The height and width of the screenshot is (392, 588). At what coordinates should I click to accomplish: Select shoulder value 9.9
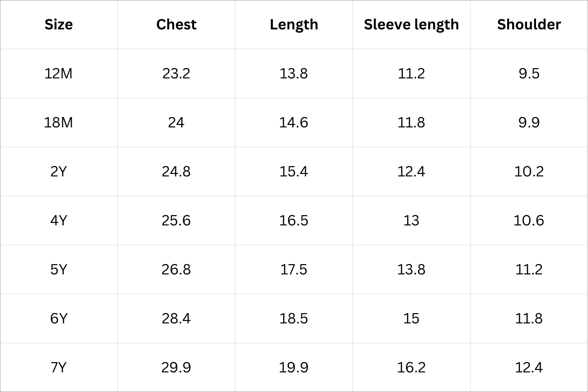coord(529,122)
